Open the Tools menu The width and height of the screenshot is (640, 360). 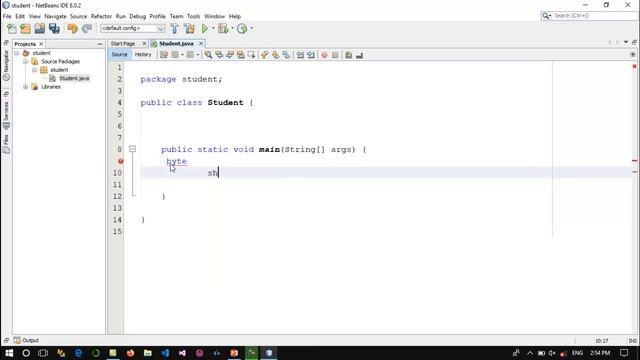coord(193,16)
